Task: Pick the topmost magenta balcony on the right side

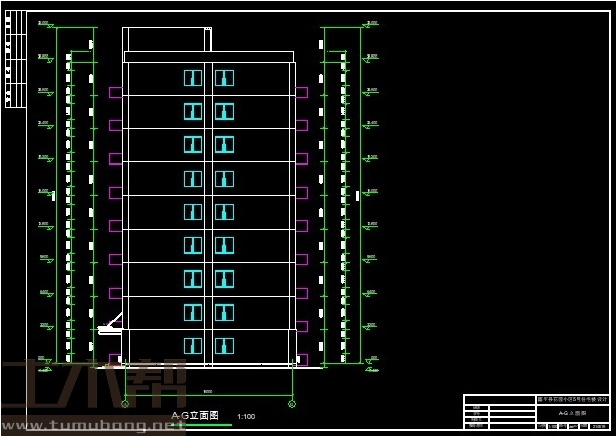Action: [301, 92]
